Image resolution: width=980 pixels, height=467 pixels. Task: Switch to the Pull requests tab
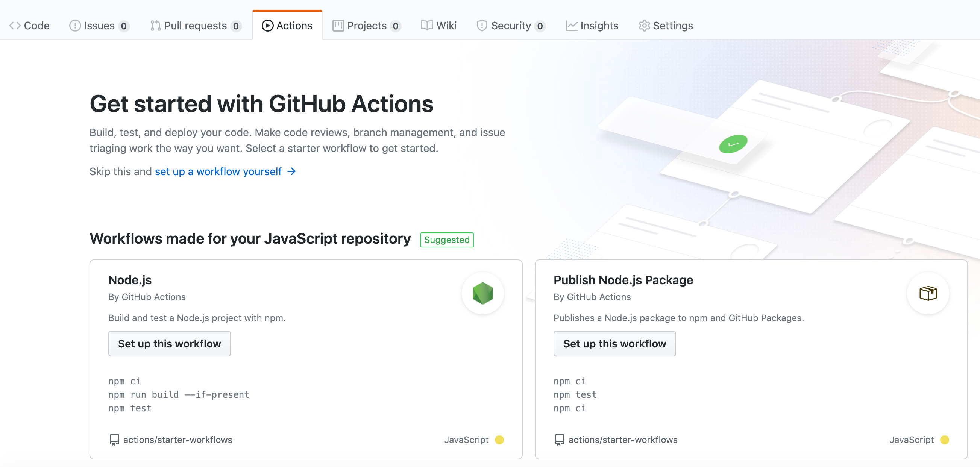[x=196, y=26]
